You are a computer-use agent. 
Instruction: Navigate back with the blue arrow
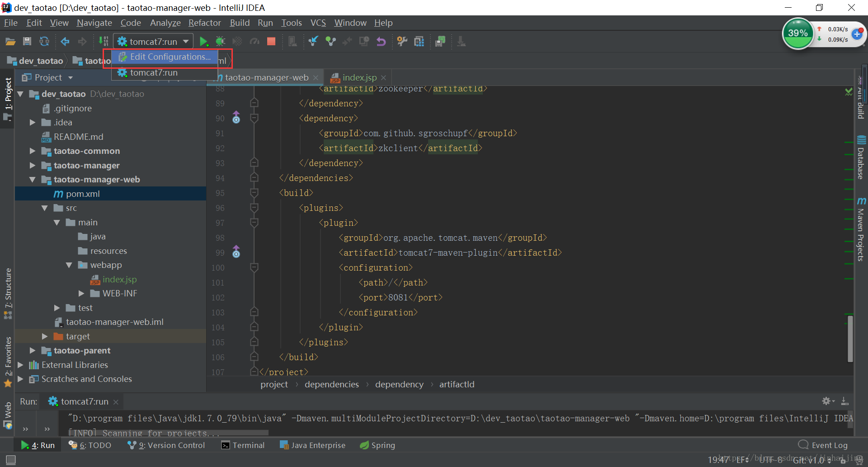pyautogui.click(x=65, y=42)
